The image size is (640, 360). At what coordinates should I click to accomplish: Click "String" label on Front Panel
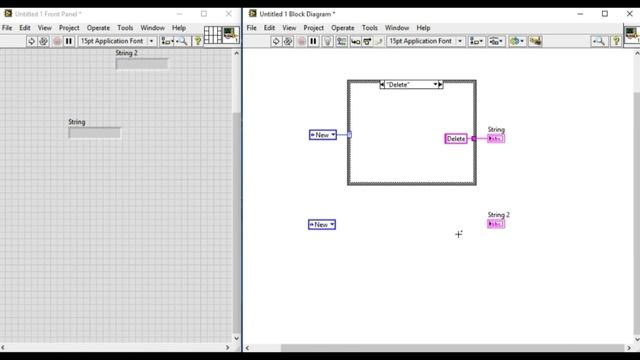point(77,122)
